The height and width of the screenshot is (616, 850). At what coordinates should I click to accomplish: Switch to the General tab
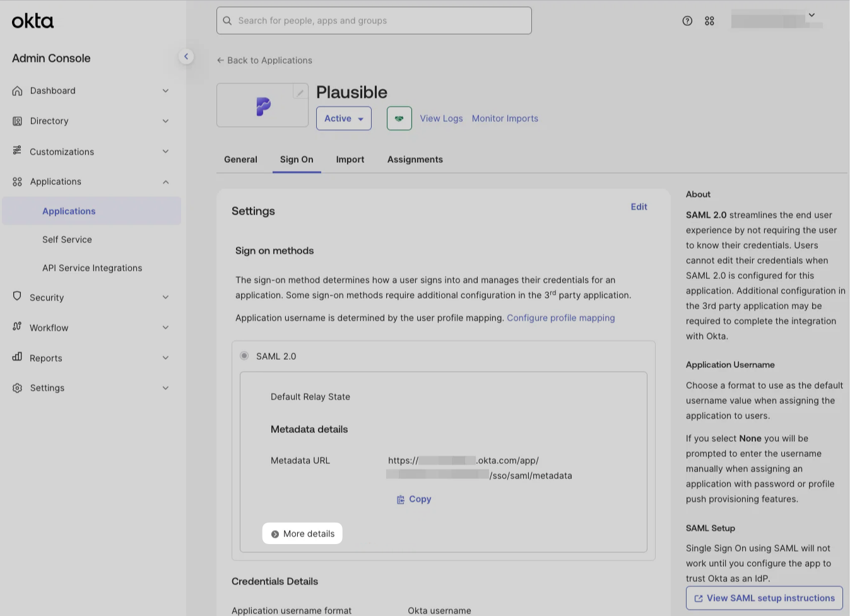240,160
